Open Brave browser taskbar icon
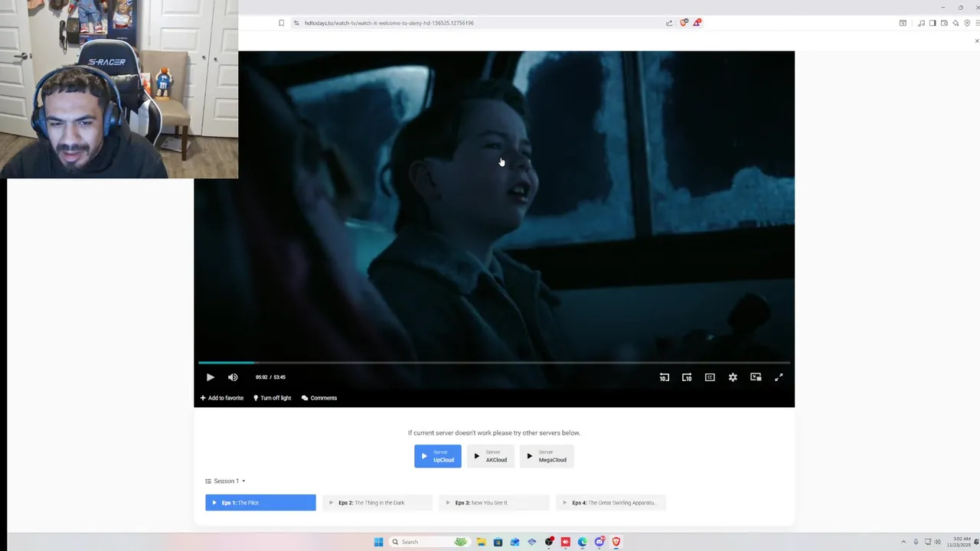This screenshot has width=980, height=551. [x=616, y=542]
